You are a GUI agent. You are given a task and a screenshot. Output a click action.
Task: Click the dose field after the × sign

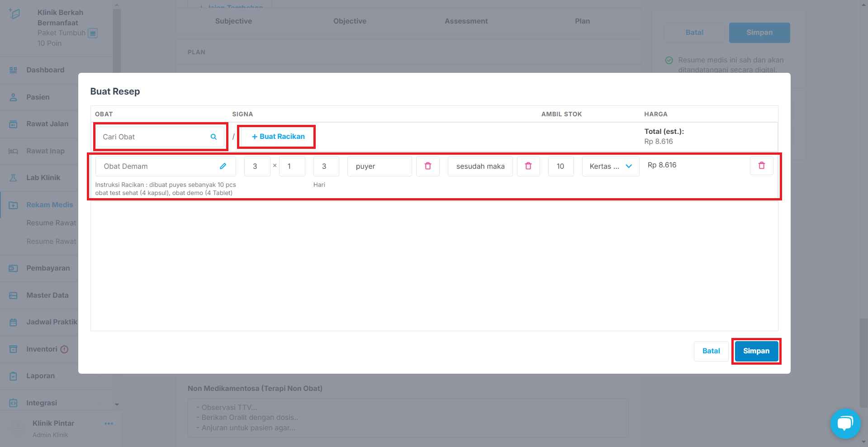click(292, 166)
